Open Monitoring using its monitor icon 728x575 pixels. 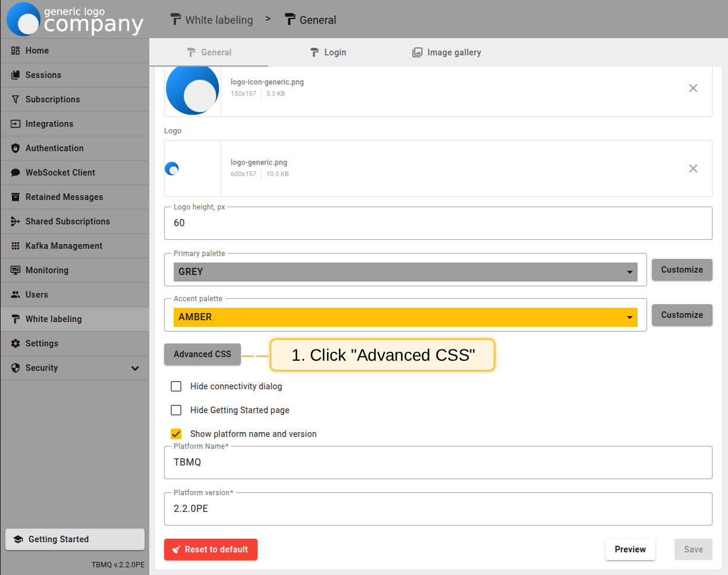click(x=15, y=270)
